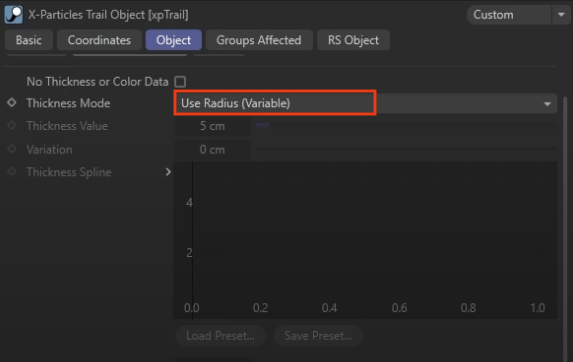Click the Thickness Value 5 cm field
Image resolution: width=573 pixels, height=362 pixels.
click(212, 126)
